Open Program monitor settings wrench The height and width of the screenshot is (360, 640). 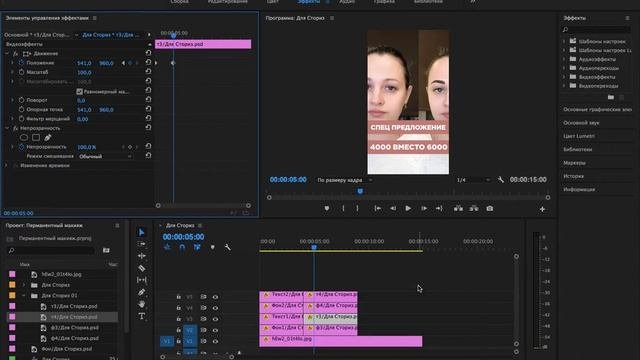501,180
